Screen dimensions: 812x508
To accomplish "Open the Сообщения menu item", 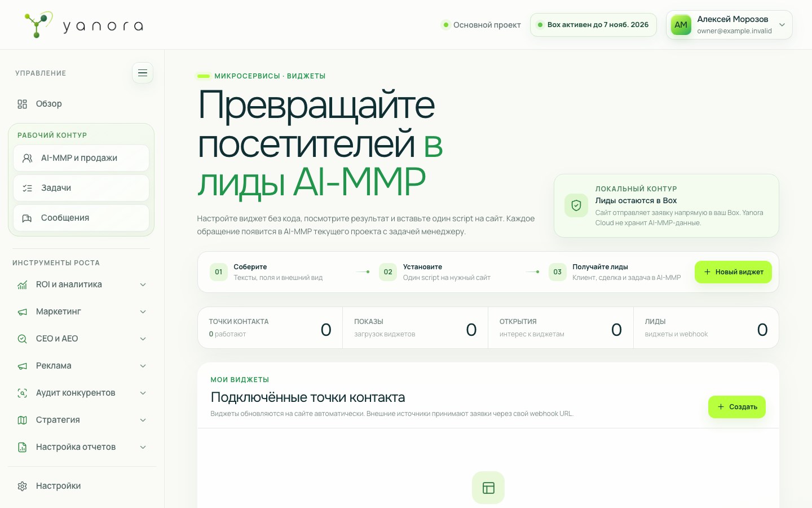I will [81, 218].
